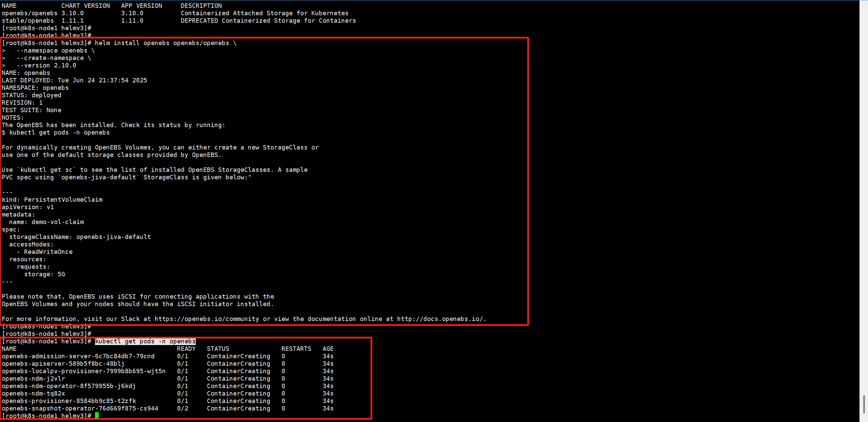Select pod name openebs-apiserver-589b5f8bc-48blj

pos(63,364)
